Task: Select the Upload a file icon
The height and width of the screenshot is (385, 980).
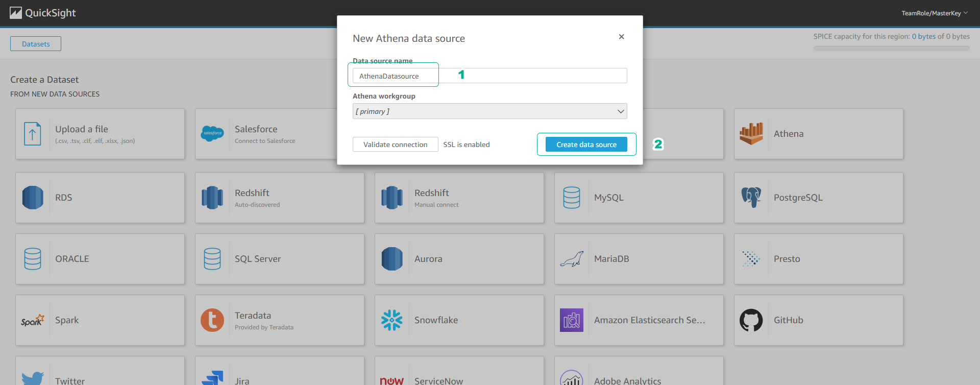Action: (33, 134)
